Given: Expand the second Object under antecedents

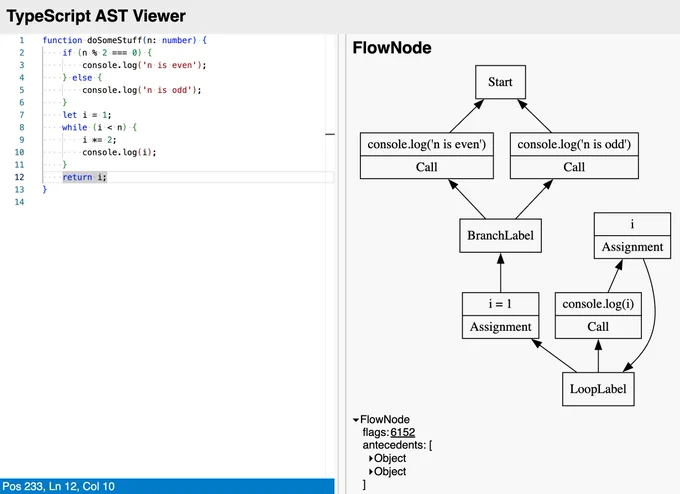Looking at the screenshot, I should click(x=371, y=471).
